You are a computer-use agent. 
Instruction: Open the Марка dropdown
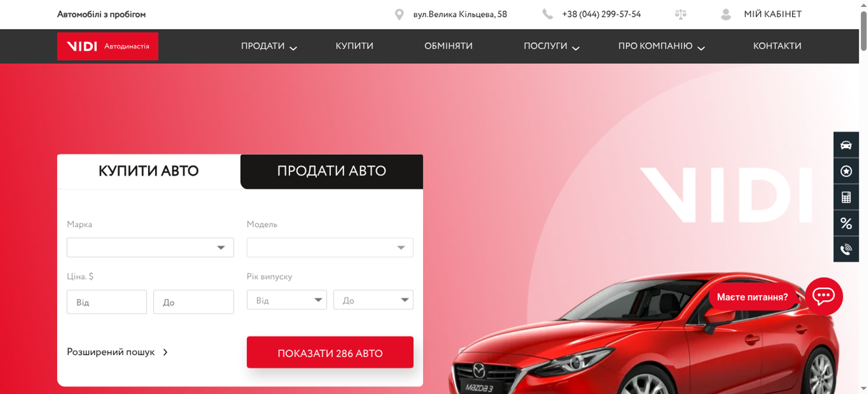[x=150, y=247]
